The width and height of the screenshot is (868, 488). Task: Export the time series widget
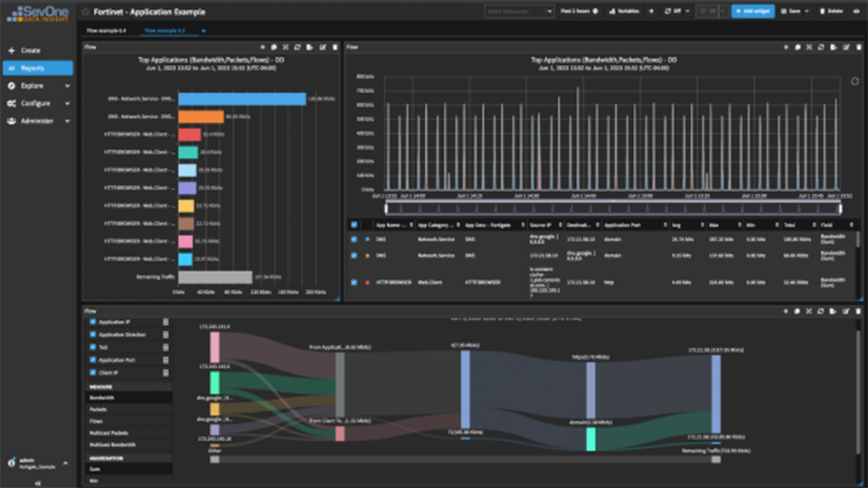(834, 48)
